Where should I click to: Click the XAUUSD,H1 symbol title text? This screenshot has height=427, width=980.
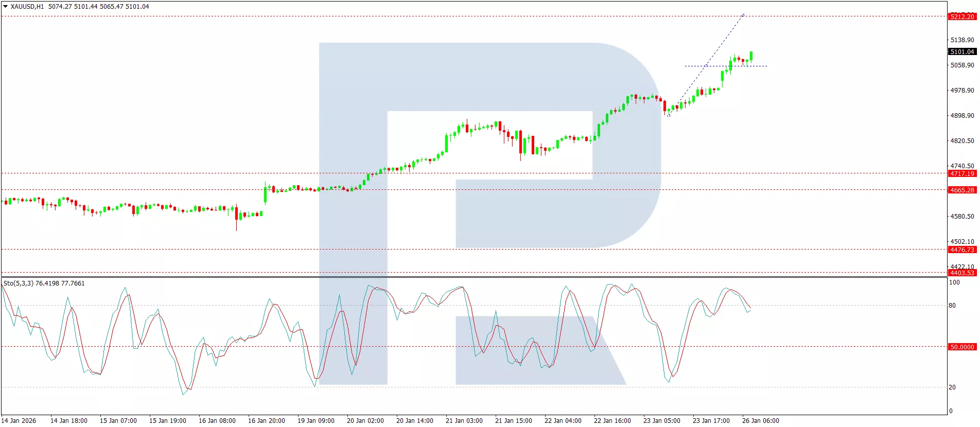coord(27,7)
